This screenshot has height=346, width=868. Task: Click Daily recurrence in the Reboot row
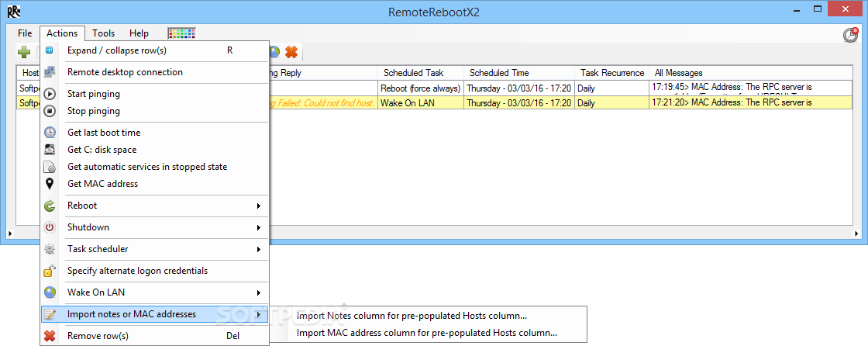coord(611,88)
